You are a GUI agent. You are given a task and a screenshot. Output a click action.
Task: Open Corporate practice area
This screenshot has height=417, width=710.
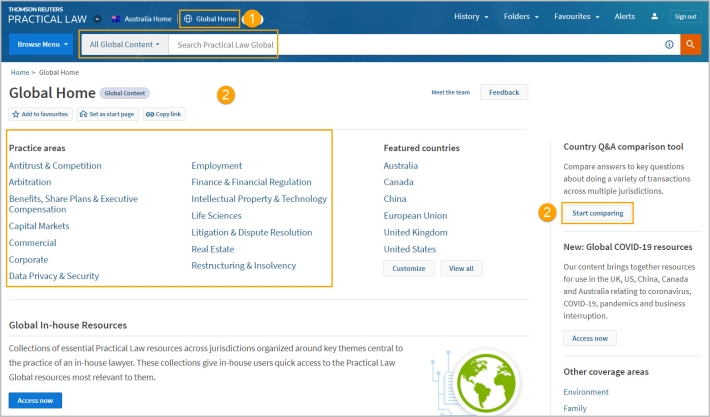(28, 260)
